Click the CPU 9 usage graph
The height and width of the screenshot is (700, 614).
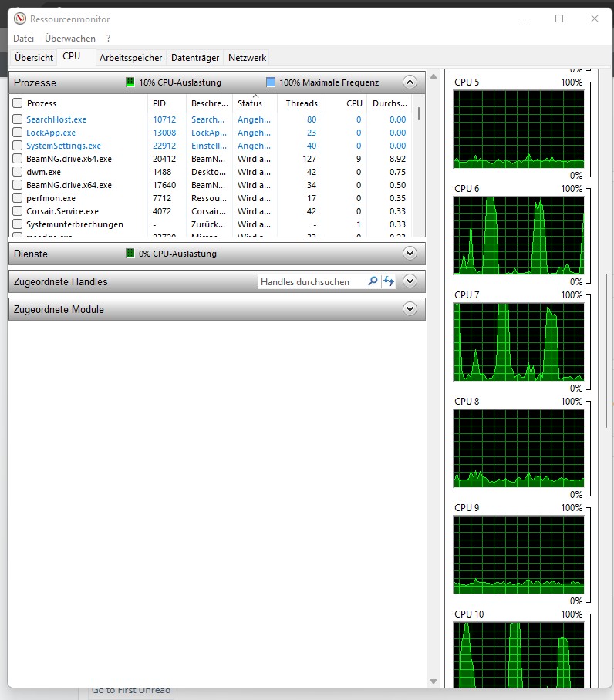tap(518, 554)
